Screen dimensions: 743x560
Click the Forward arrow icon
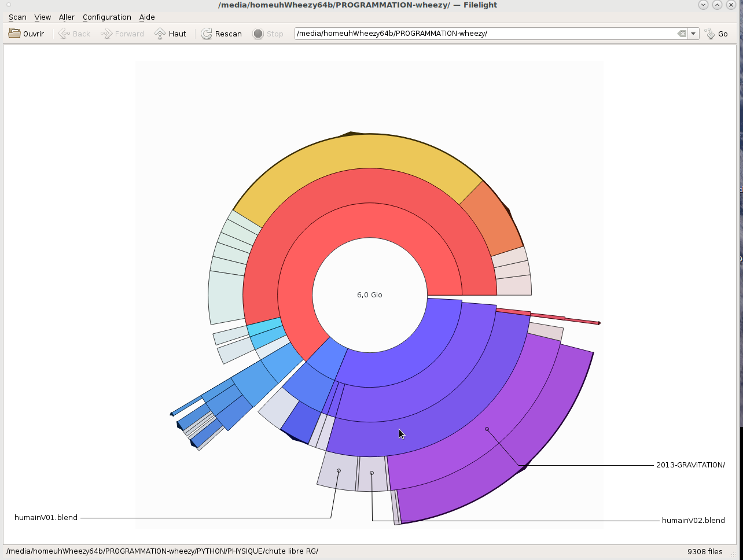pyautogui.click(x=106, y=34)
